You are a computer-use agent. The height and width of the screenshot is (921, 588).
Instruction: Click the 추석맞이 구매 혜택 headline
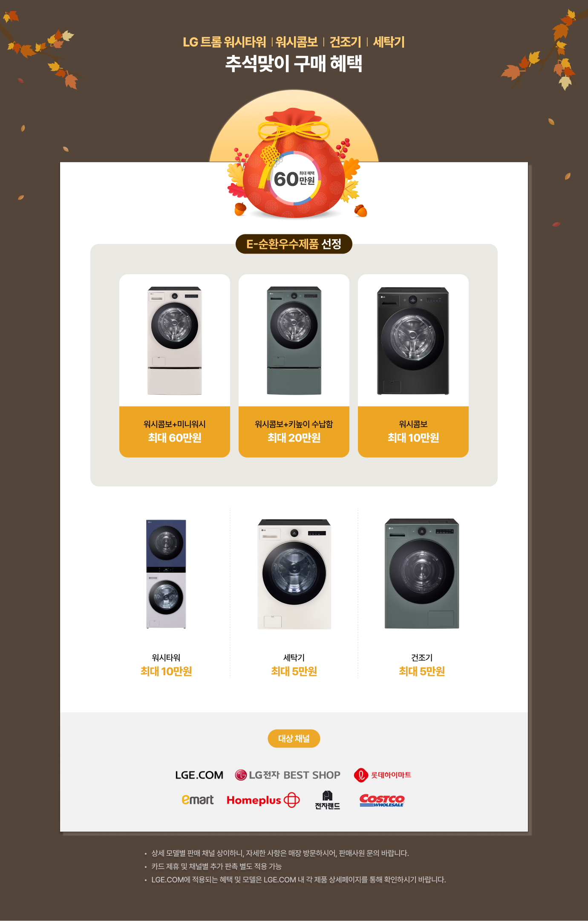[x=294, y=64]
